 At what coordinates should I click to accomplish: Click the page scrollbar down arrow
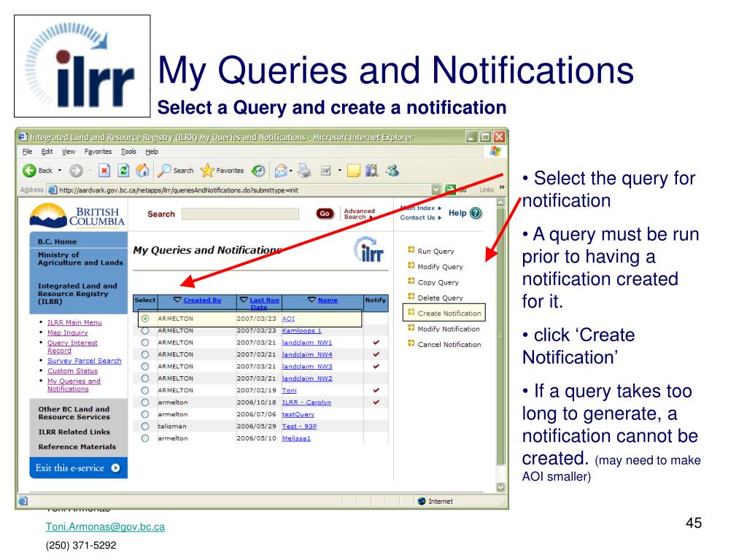(x=500, y=486)
